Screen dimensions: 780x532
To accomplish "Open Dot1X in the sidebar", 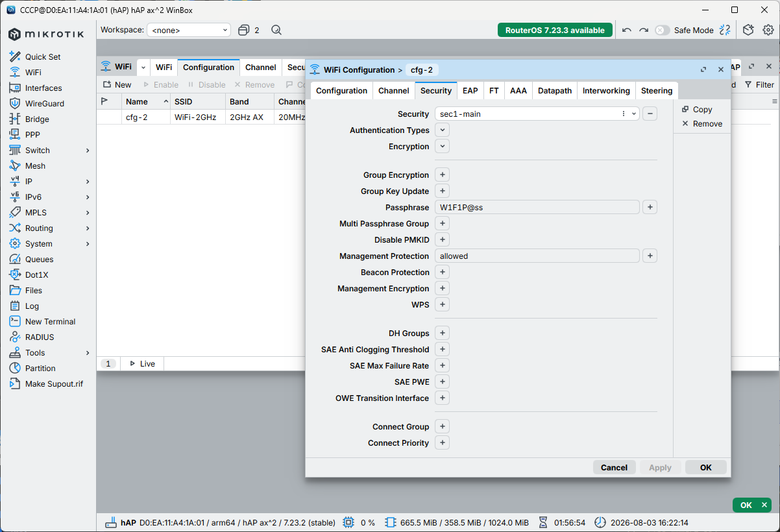I will click(36, 275).
